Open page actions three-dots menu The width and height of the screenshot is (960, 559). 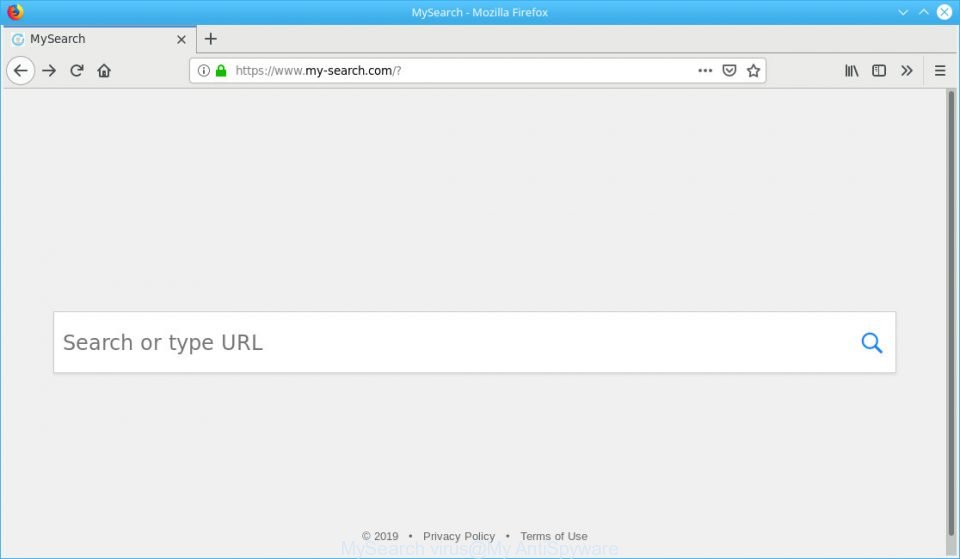705,70
